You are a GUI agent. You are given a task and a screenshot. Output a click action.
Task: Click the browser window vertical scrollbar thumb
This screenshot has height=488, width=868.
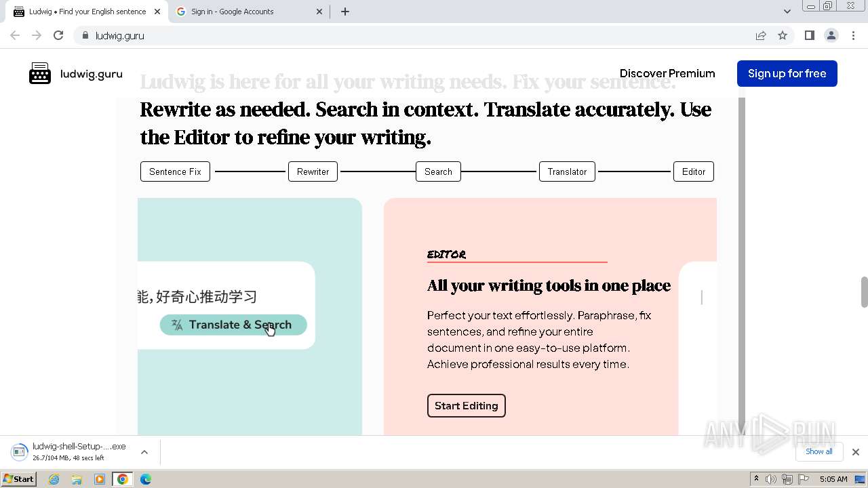coord(864,291)
